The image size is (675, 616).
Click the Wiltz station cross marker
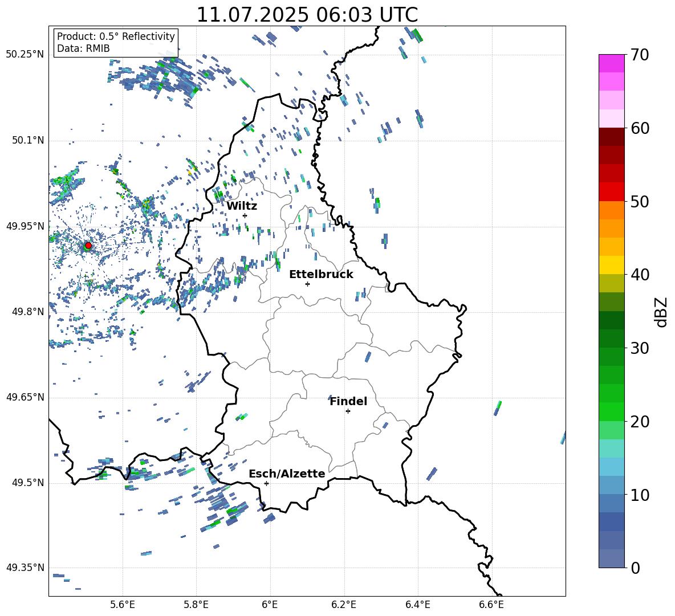point(245,215)
